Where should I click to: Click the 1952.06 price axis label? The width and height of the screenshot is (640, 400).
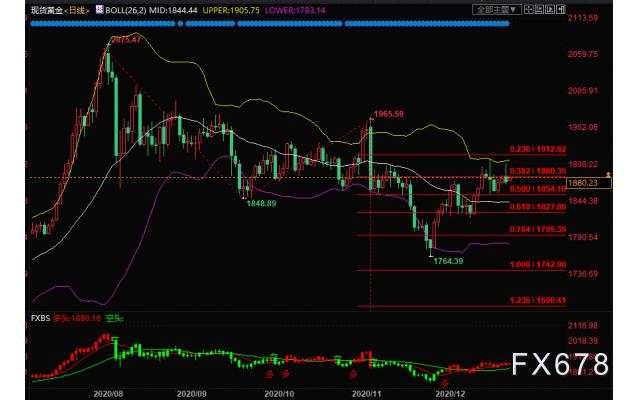tap(583, 127)
